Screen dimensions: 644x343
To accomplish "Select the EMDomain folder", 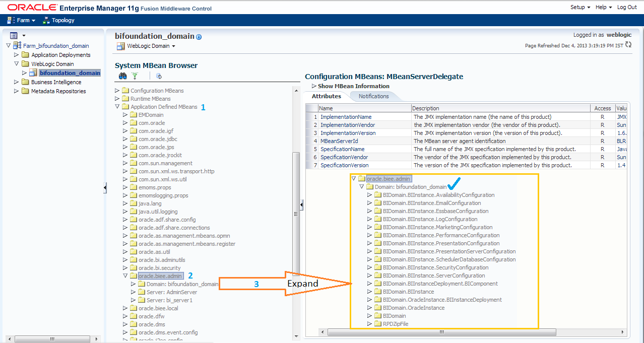I will tap(151, 115).
